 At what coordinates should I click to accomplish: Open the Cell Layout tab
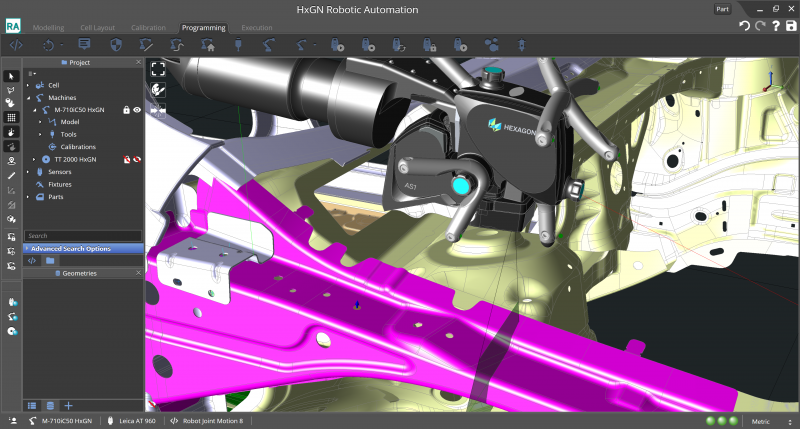click(x=95, y=28)
